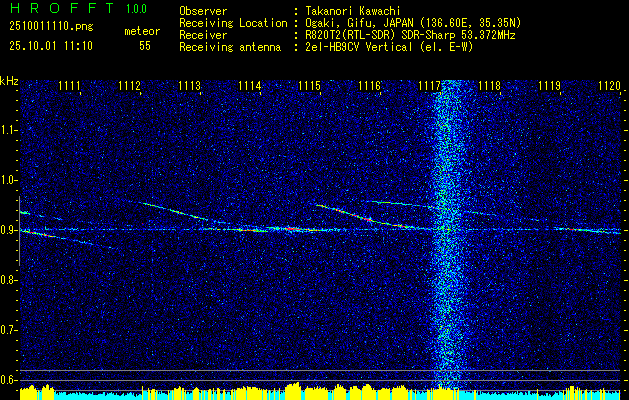Click the sloped meteor echo starting at 1112

coord(185,214)
